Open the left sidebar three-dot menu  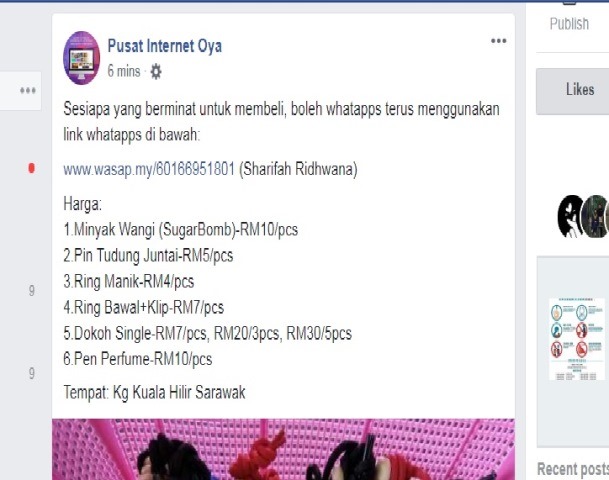[28, 90]
